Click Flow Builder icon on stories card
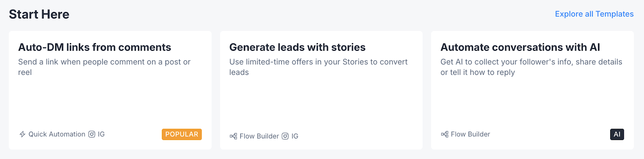The height and width of the screenshot is (159, 644). (233, 136)
